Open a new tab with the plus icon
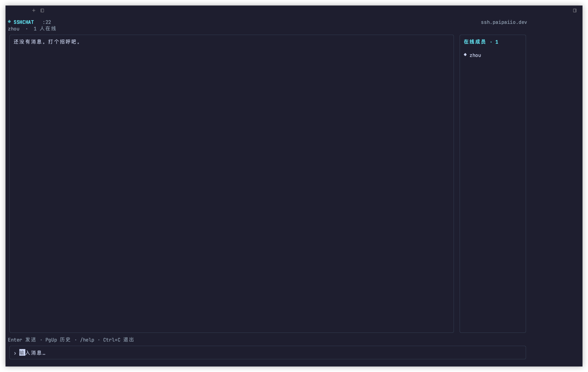Screen dimensions: 588x372 (x=34, y=11)
